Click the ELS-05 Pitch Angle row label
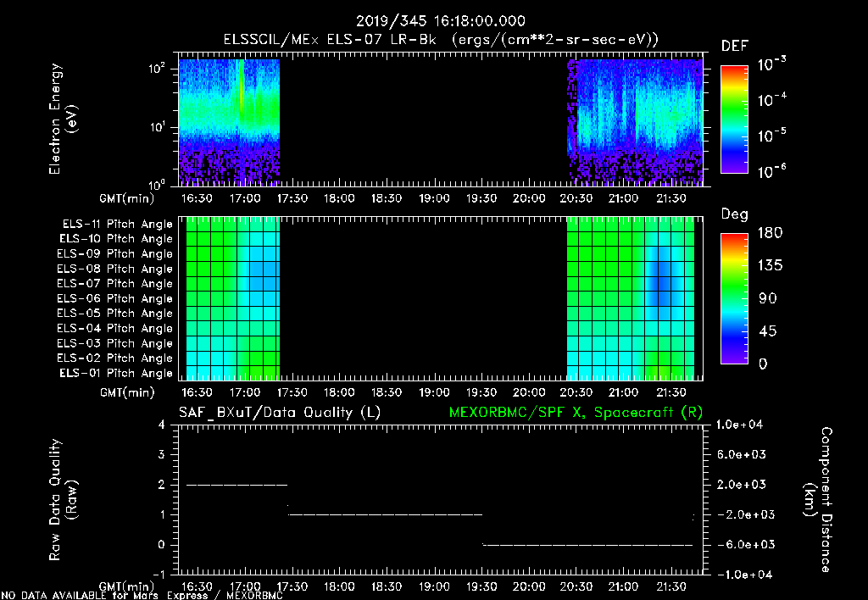Screen dimensions: 868x600 [115, 314]
